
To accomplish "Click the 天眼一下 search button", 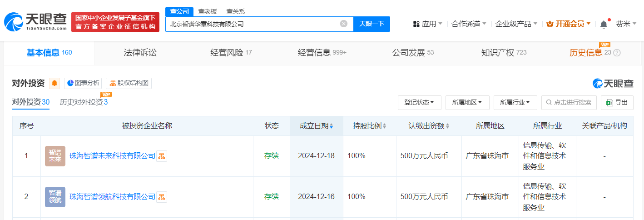I will click(x=372, y=24).
